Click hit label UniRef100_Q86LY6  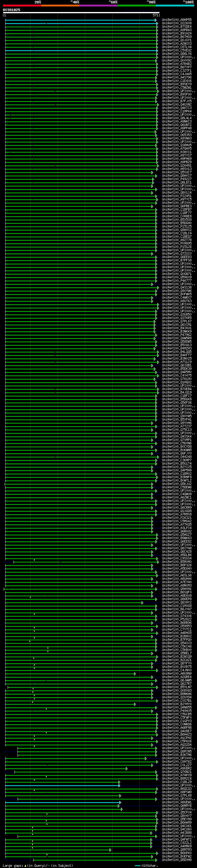coord(177,54)
